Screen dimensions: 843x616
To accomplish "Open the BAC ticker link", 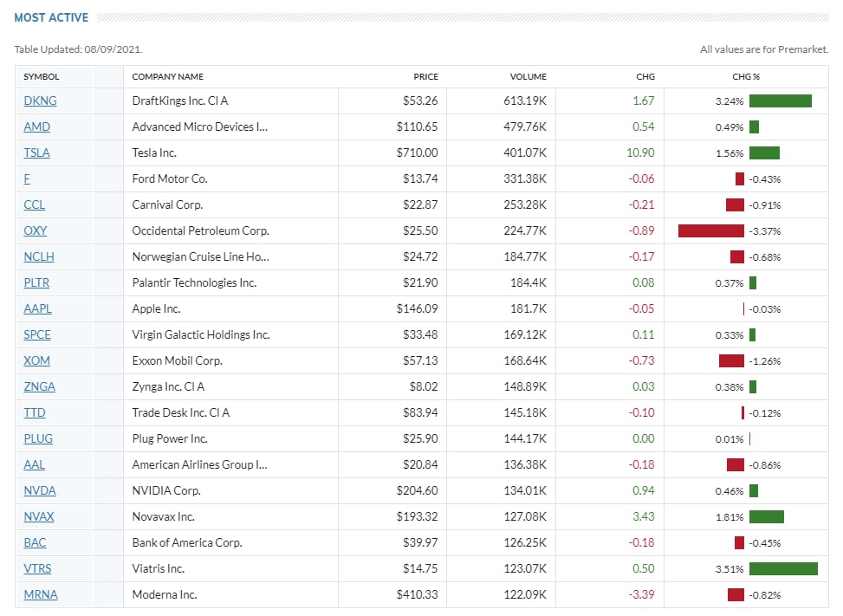I will pyautogui.click(x=35, y=543).
